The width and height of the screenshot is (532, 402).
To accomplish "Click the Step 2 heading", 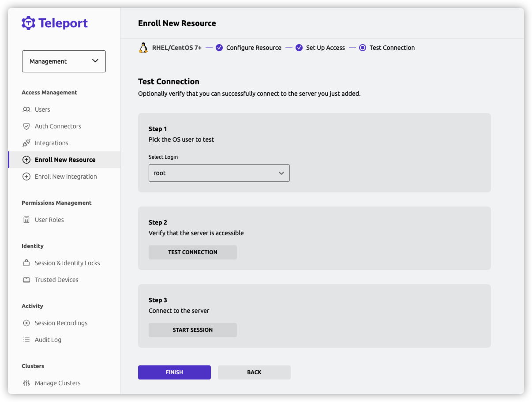I will coord(158,222).
